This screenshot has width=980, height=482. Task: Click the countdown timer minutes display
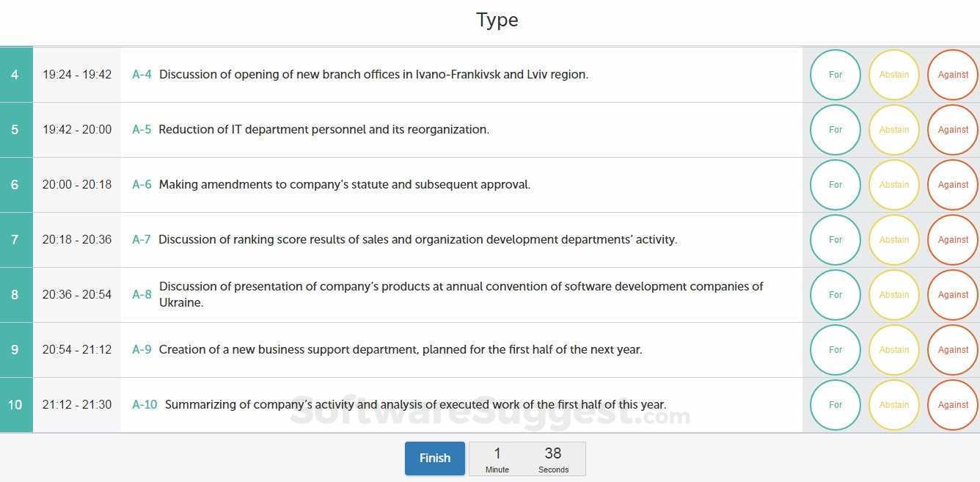[497, 459]
